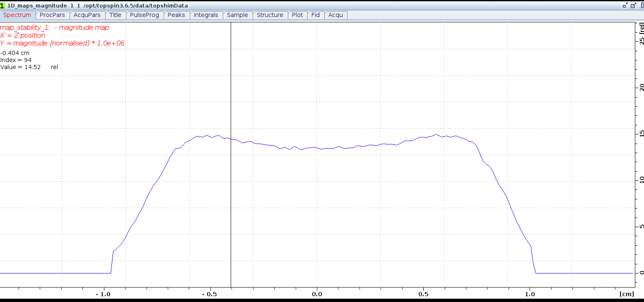Select the Title tab
Screen dimensions: 644x302
(x=115, y=15)
